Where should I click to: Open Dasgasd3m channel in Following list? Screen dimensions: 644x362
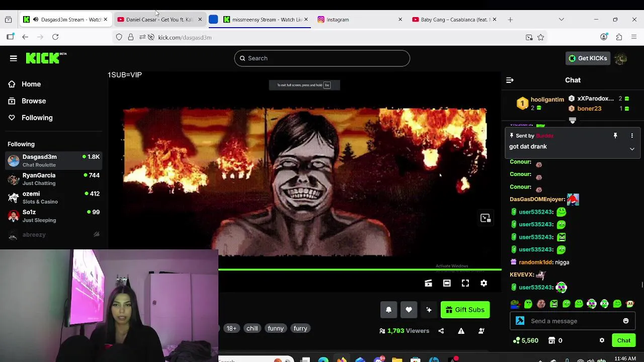[x=54, y=161]
